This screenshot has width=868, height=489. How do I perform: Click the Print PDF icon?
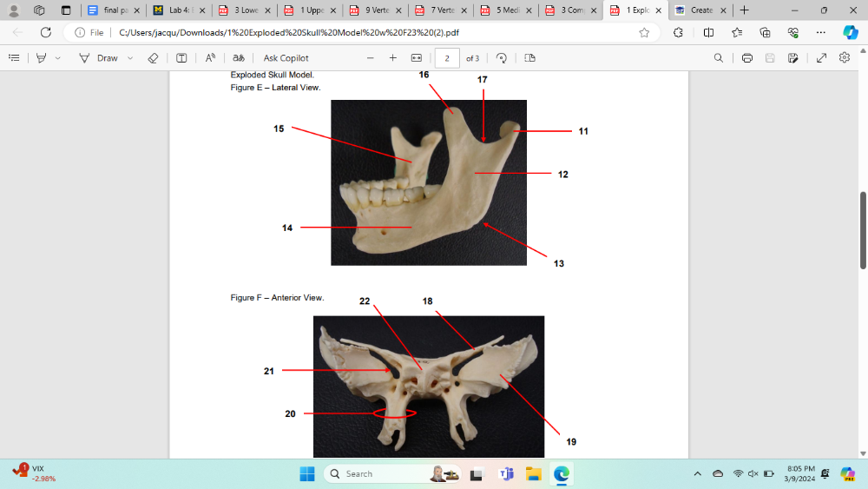[x=746, y=58]
